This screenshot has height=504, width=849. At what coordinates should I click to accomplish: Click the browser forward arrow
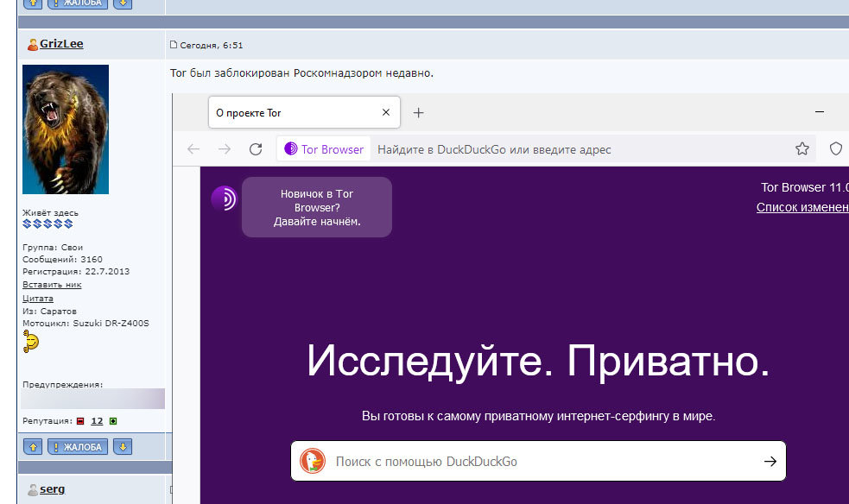225,149
